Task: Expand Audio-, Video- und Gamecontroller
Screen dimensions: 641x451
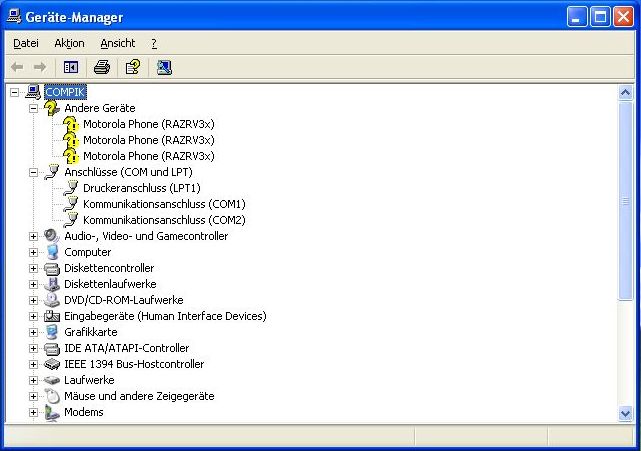Action: [x=34, y=236]
